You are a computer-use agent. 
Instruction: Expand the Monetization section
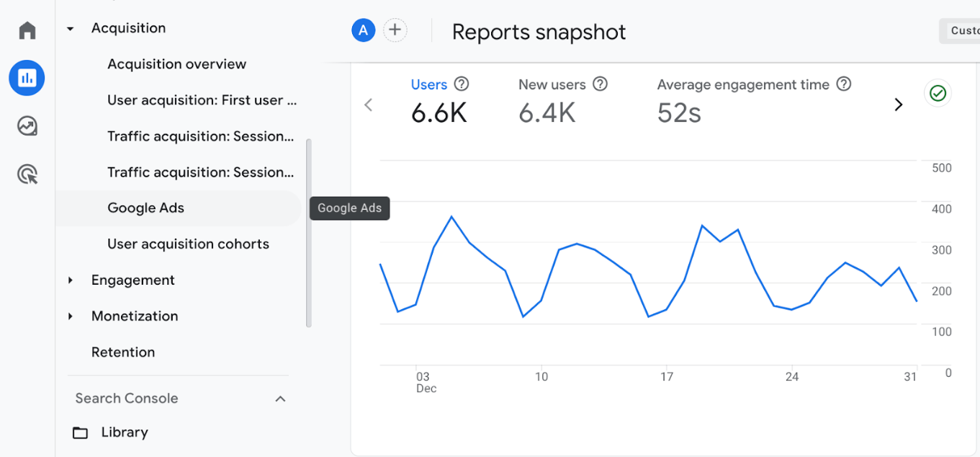pyautogui.click(x=71, y=316)
